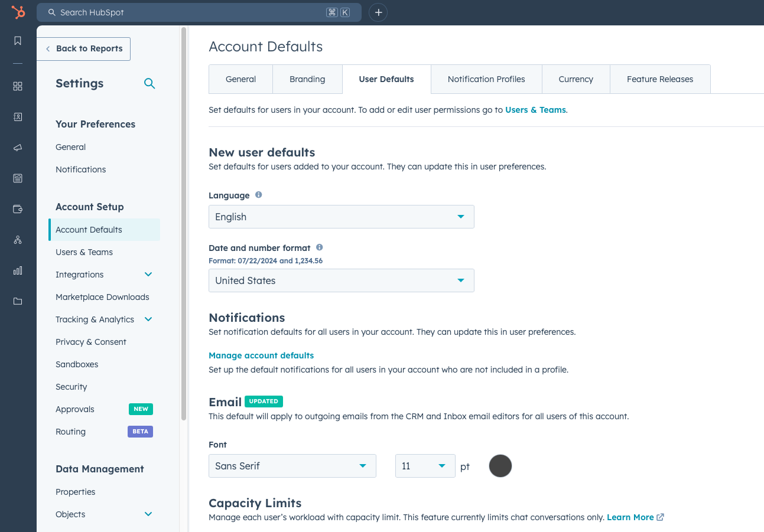Switch to the General tab

[x=240, y=79]
